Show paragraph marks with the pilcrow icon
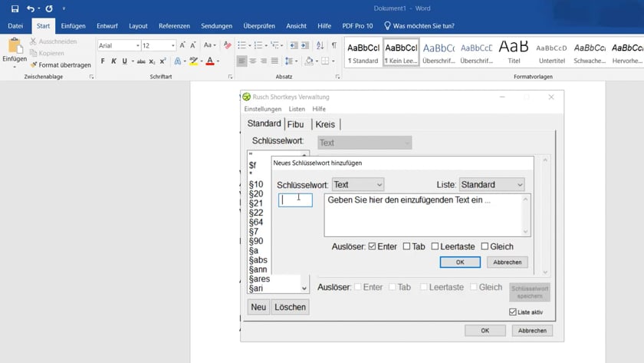Viewport: 644px width, 363px height. pyautogui.click(x=333, y=45)
